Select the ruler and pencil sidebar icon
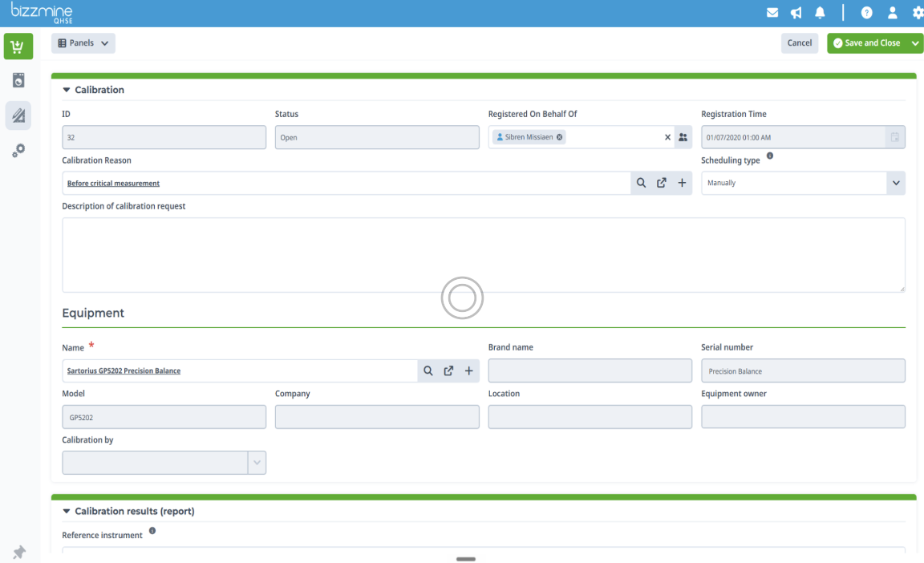Viewport: 924px width, 563px height. point(18,115)
